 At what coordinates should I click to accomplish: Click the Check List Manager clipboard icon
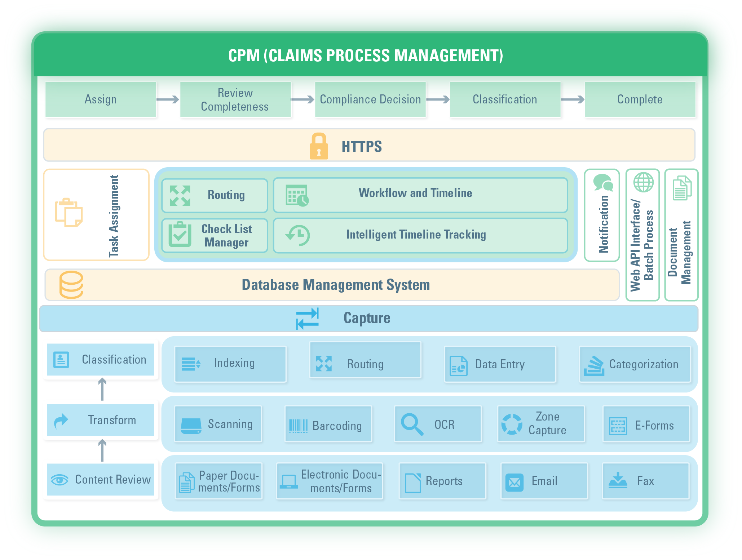(180, 235)
